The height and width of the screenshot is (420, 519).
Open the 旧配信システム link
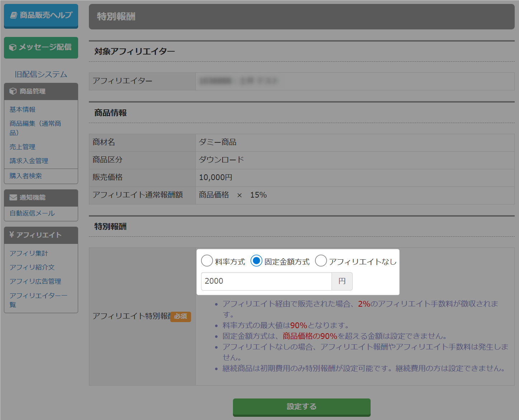click(x=41, y=74)
